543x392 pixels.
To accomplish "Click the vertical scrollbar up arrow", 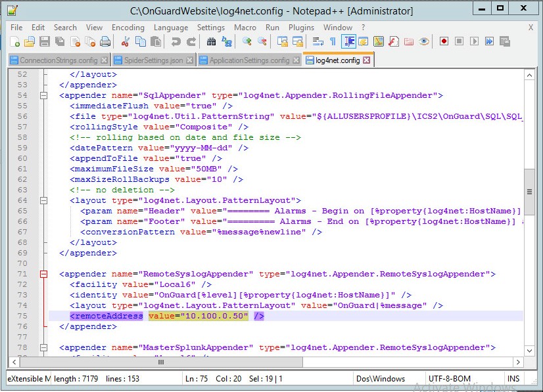I will tap(529, 75).
